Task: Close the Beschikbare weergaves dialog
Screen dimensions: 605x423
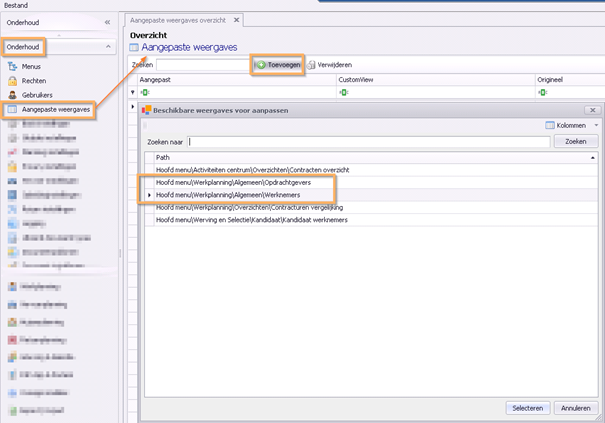Action: 591,109
